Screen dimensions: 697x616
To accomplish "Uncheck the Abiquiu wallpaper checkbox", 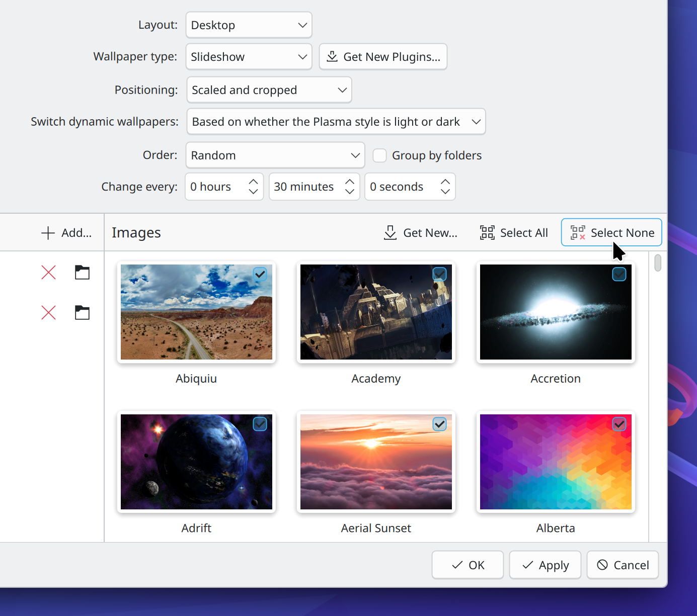I will (260, 274).
